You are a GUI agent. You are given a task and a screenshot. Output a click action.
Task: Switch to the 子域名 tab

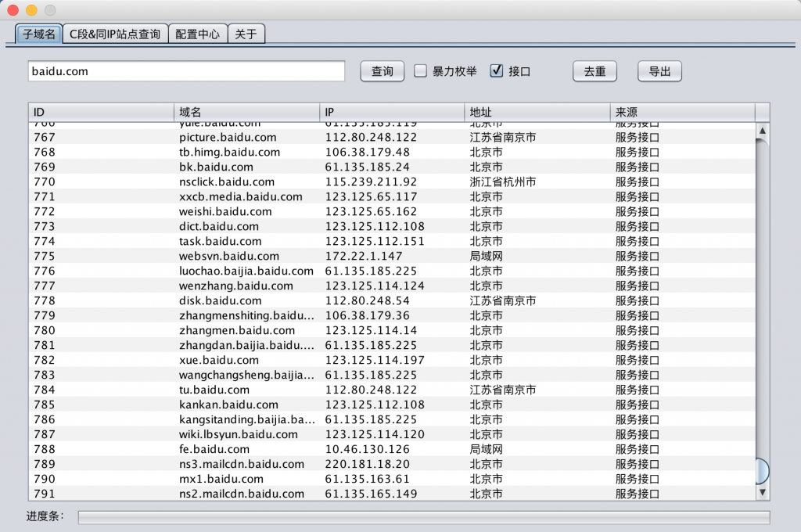(38, 34)
